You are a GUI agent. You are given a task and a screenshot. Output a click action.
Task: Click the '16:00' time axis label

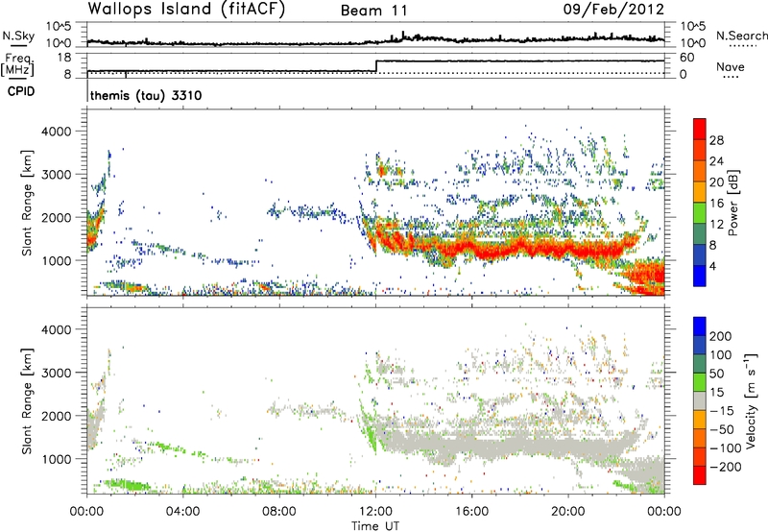point(472,512)
